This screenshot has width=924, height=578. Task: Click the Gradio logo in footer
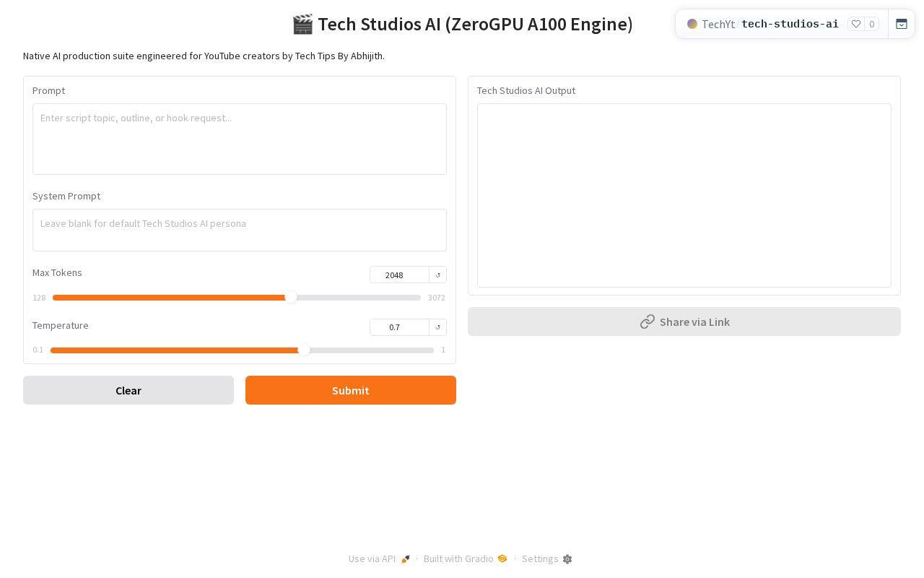point(502,558)
